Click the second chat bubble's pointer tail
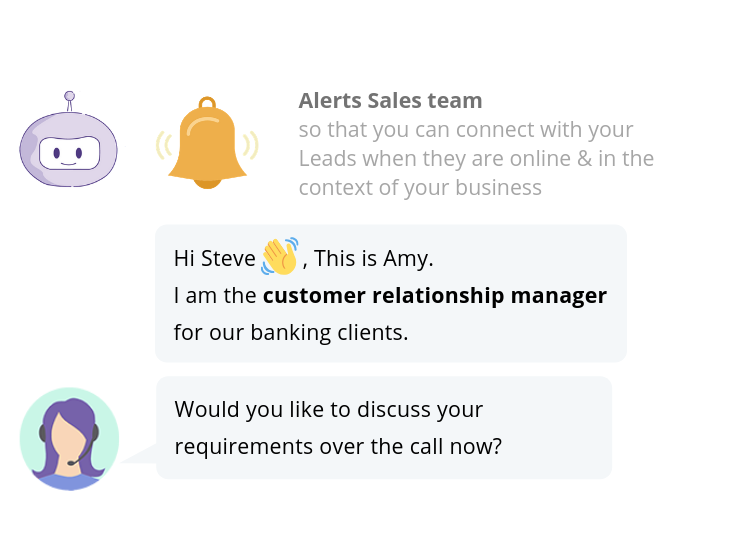The width and height of the screenshot is (750, 550). click(x=142, y=453)
